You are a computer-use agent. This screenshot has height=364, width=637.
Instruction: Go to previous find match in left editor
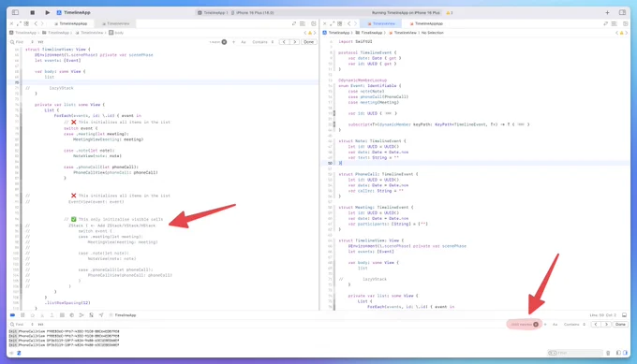(x=284, y=42)
